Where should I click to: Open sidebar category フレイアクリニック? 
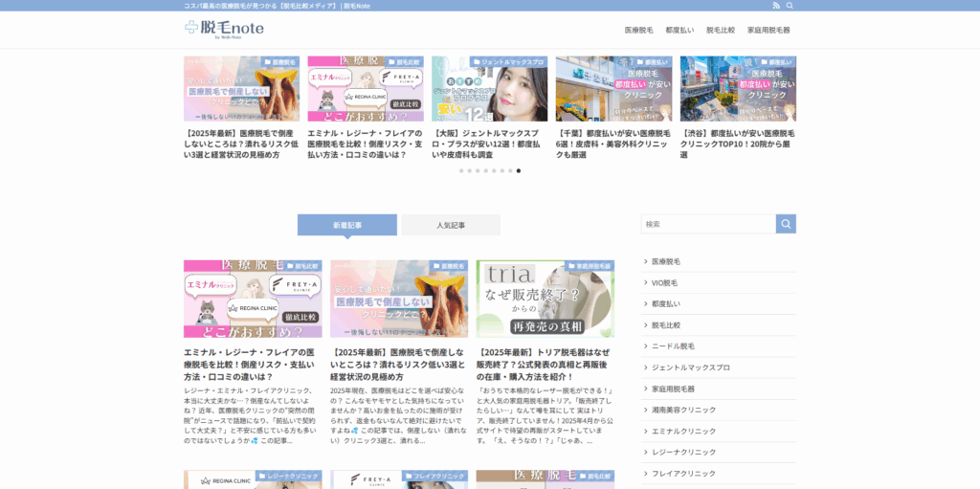pos(719,474)
